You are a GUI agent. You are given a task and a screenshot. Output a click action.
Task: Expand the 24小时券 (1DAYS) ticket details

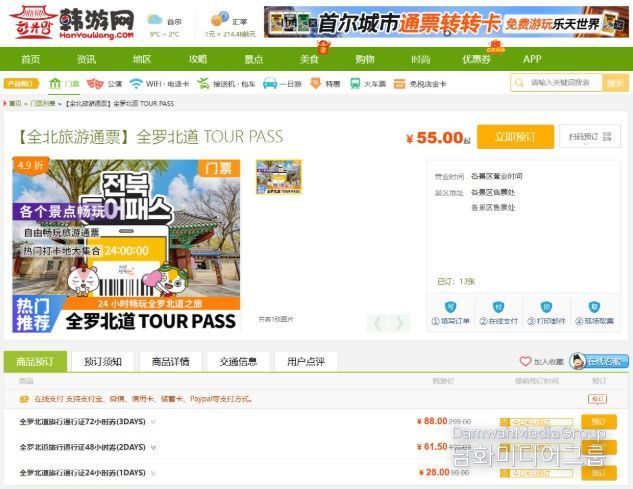[152, 473]
